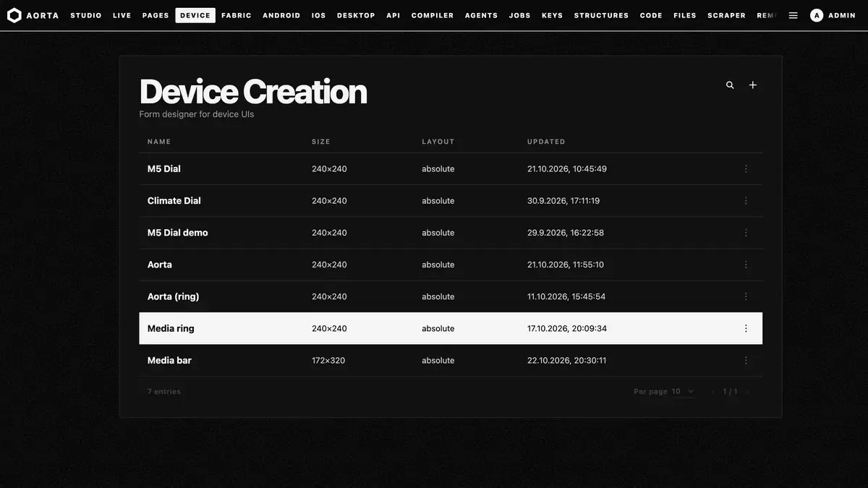Click the AORTA brand text

tap(43, 15)
